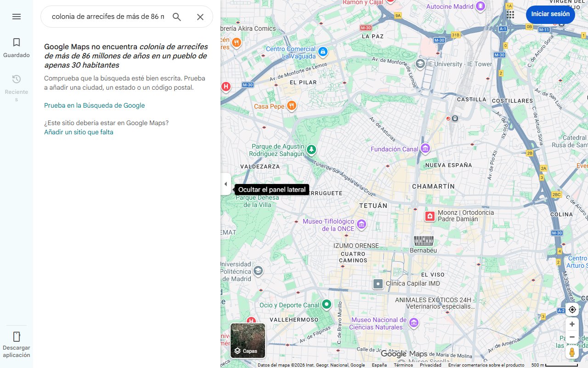Click the Museo Tiflológico de la ONCE marker
The width and height of the screenshot is (588, 368).
[x=361, y=224]
